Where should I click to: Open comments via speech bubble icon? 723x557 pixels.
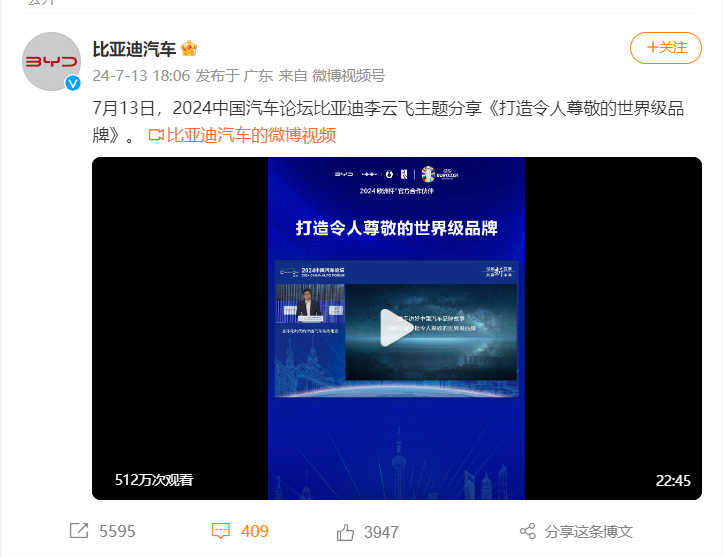pyautogui.click(x=220, y=531)
